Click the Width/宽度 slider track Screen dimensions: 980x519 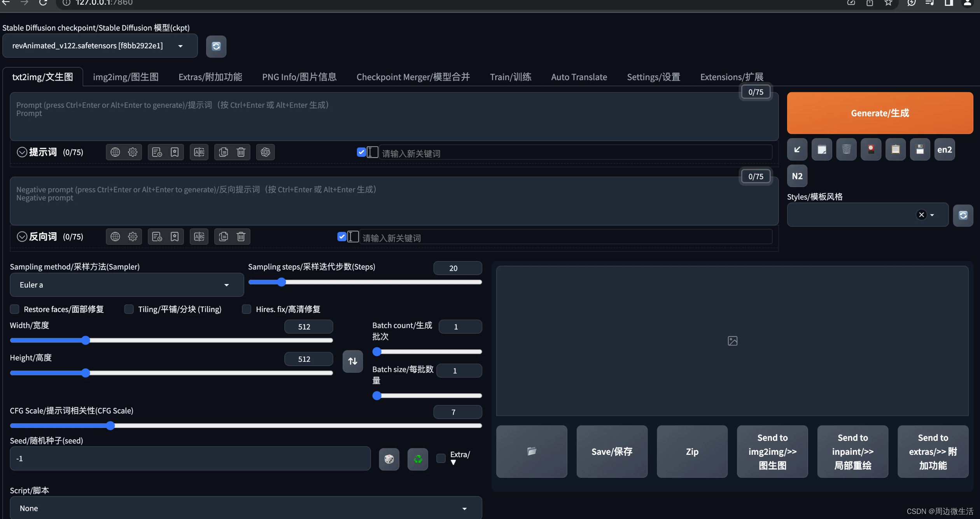point(171,340)
